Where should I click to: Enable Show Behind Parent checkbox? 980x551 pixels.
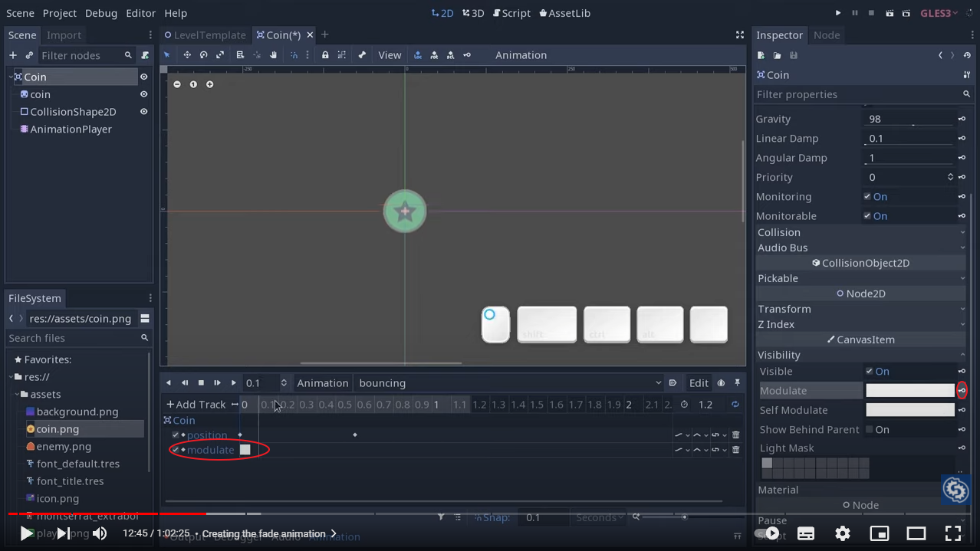coord(869,430)
